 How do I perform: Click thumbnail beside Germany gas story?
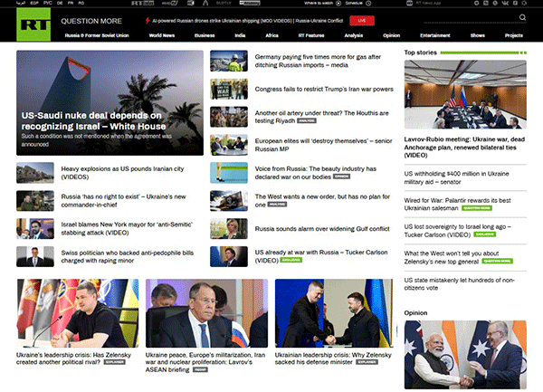click(x=229, y=61)
